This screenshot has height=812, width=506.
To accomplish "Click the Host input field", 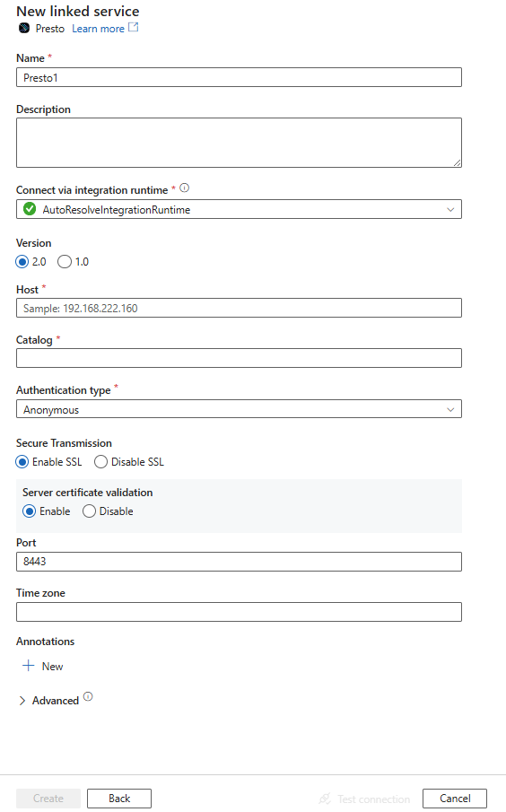I will coord(239,308).
